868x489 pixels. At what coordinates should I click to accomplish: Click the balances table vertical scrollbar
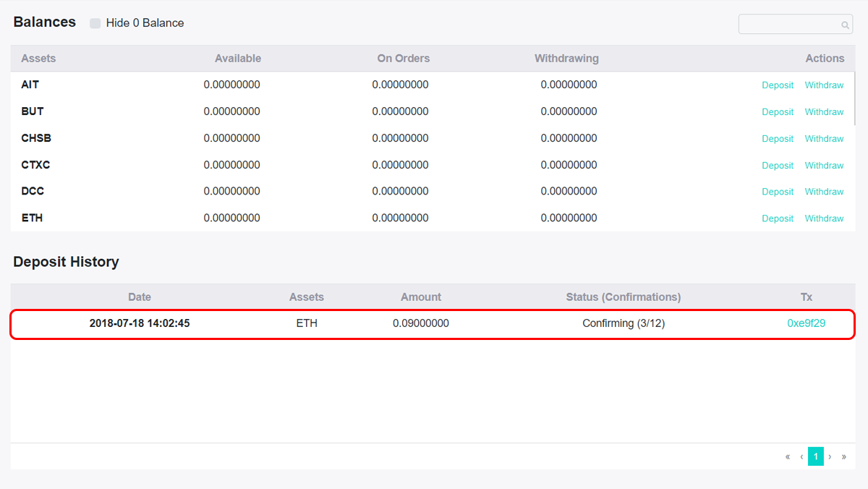[x=855, y=99]
